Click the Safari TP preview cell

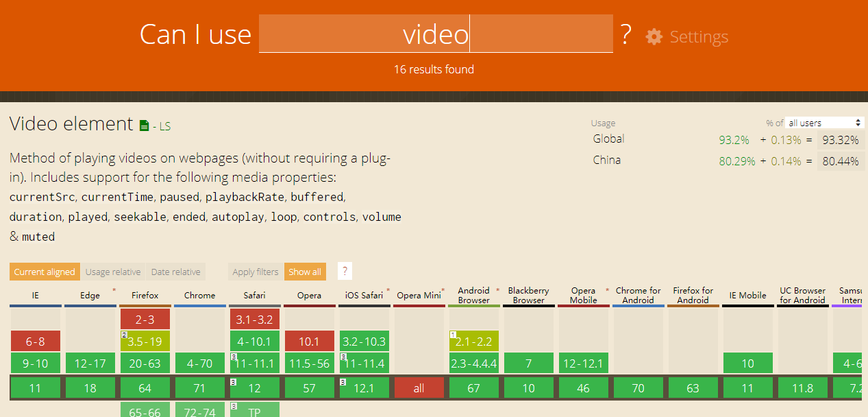[x=255, y=410]
